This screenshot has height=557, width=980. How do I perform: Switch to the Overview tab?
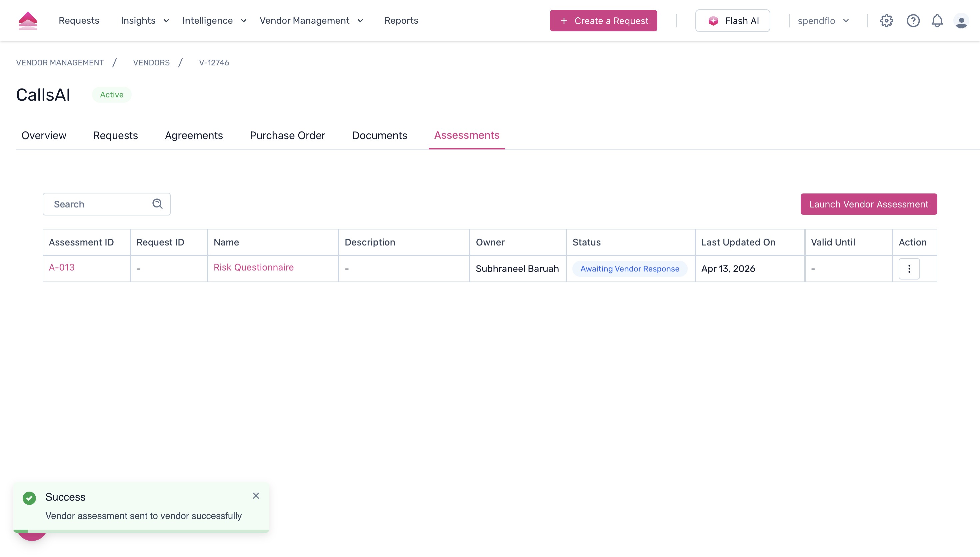coord(44,135)
